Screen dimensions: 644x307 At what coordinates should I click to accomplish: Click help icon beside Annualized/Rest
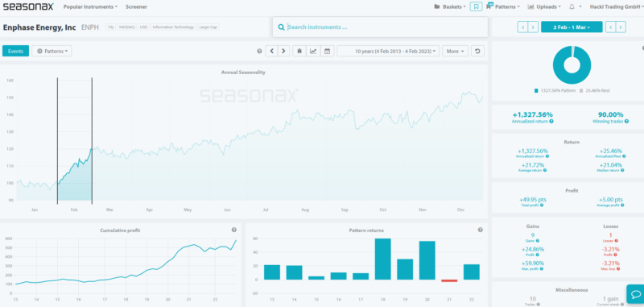tap(623, 156)
